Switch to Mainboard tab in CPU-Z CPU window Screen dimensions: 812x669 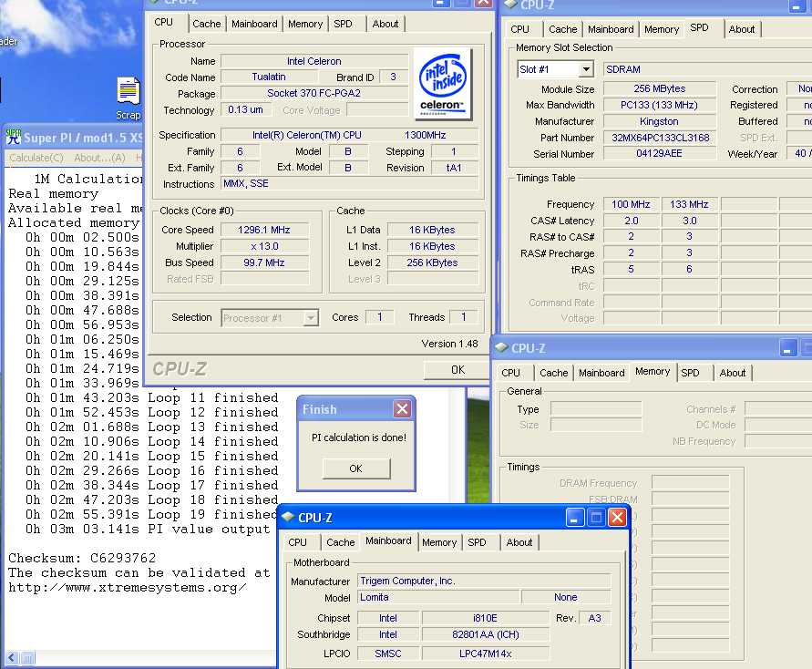click(254, 24)
